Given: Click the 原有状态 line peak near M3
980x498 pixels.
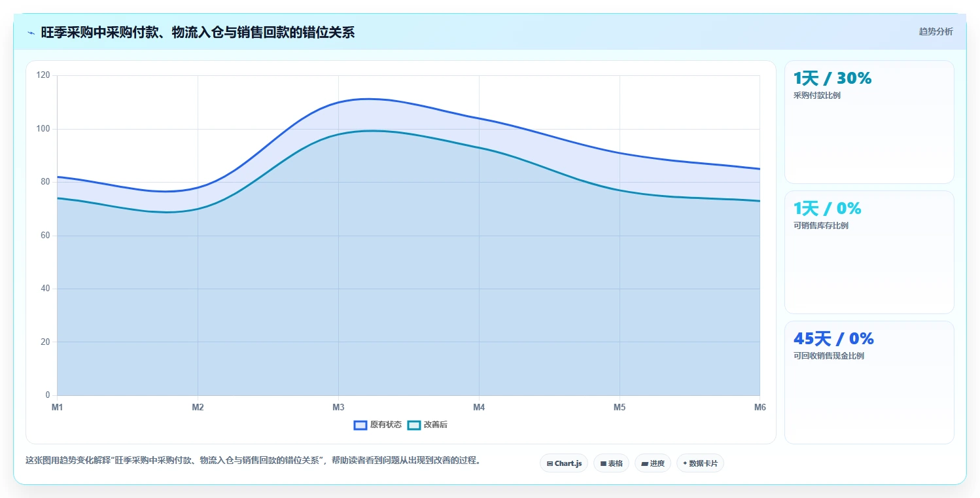Looking at the screenshot, I should pos(368,99).
